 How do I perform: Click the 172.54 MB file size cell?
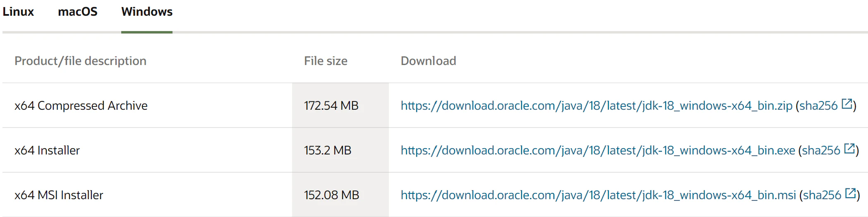pos(340,106)
